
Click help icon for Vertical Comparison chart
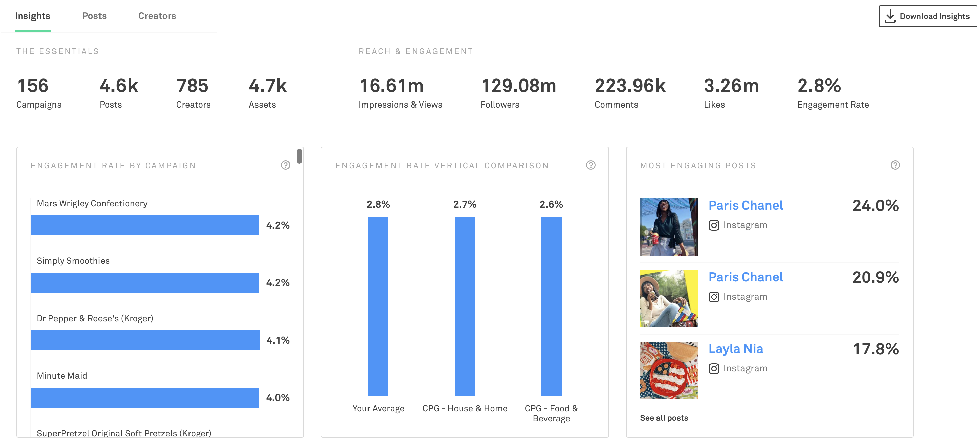[591, 165]
